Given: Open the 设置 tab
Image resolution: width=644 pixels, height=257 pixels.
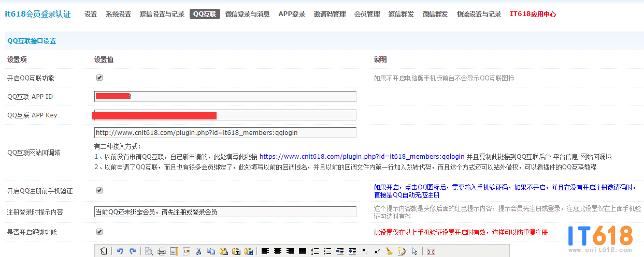Looking at the screenshot, I should coord(91,14).
